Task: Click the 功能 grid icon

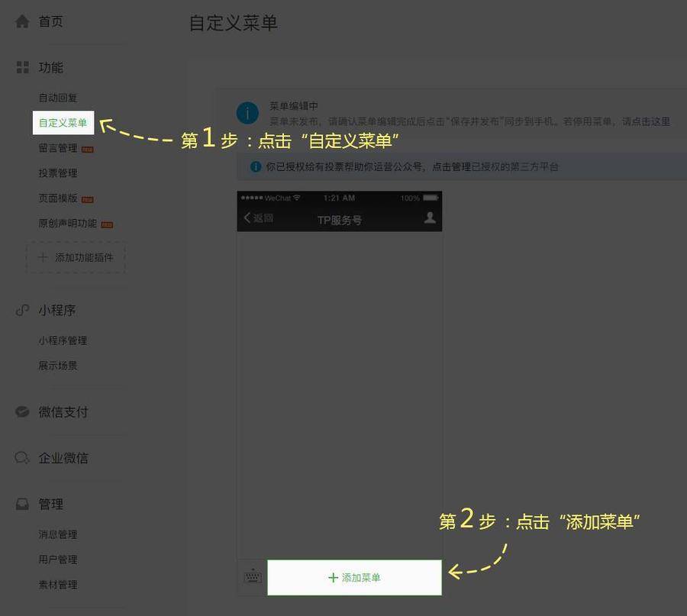Action: (22, 67)
